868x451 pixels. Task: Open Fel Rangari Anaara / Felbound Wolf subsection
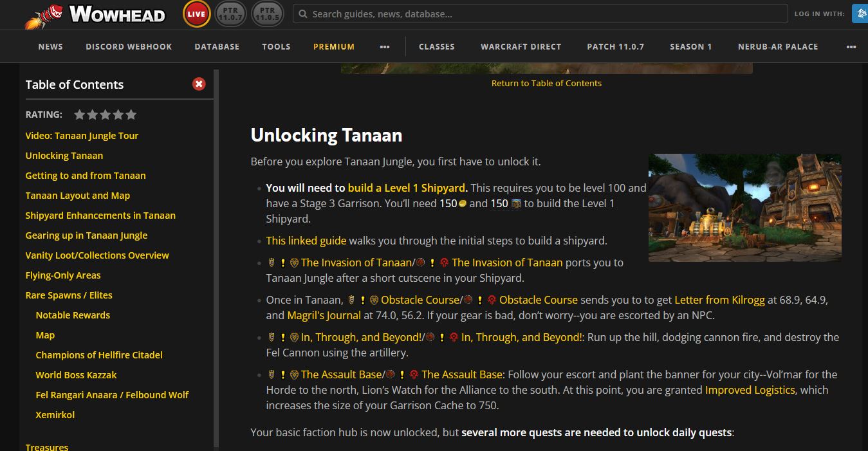[x=112, y=395]
